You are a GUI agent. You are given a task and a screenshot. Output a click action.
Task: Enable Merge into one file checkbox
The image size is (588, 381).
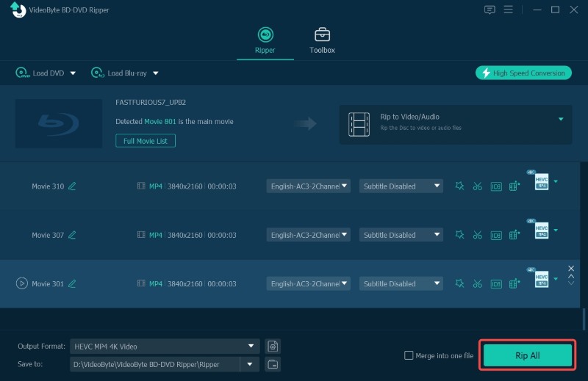[409, 355]
